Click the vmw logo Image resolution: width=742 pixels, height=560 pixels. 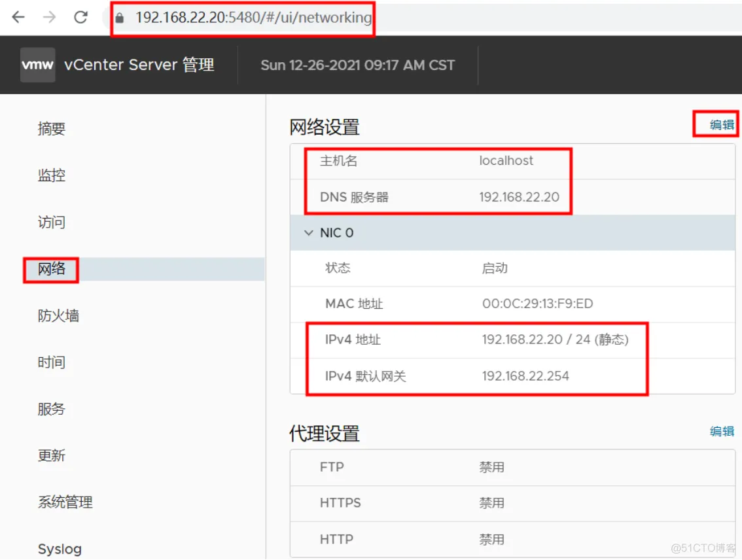[x=37, y=65]
